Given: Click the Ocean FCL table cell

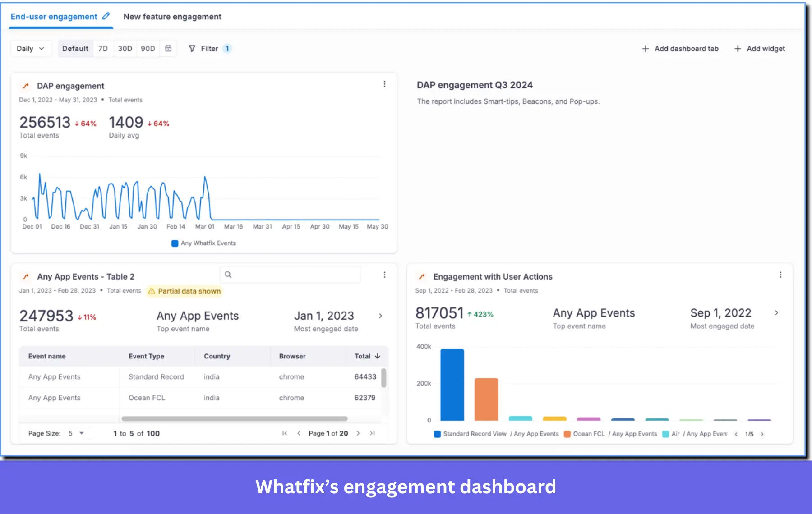Looking at the screenshot, I should [x=147, y=398].
